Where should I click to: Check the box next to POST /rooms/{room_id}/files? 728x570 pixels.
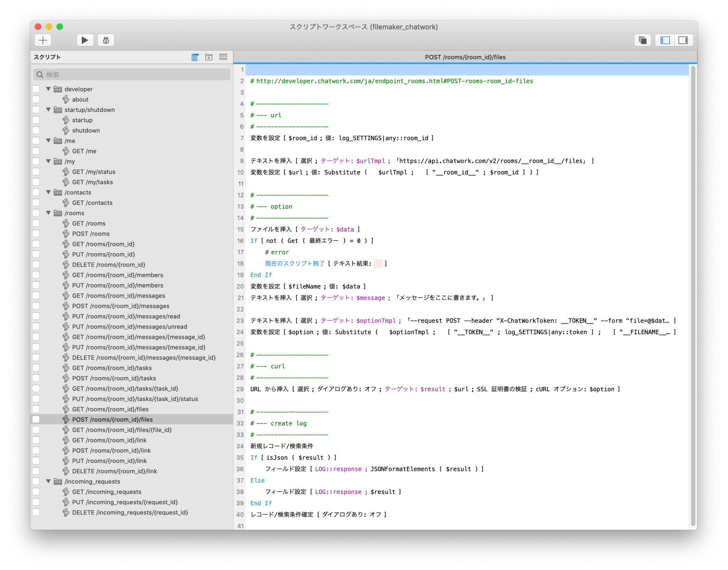36,419
